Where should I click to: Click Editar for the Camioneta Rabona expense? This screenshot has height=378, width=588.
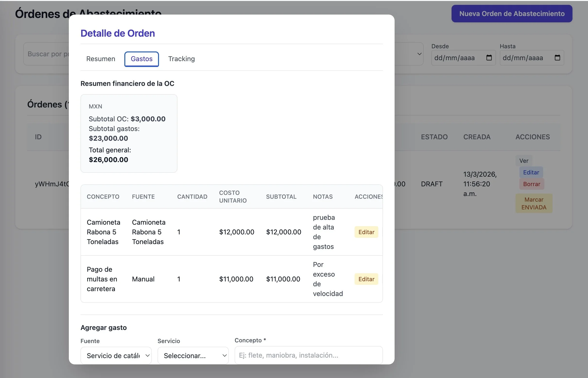click(x=366, y=232)
